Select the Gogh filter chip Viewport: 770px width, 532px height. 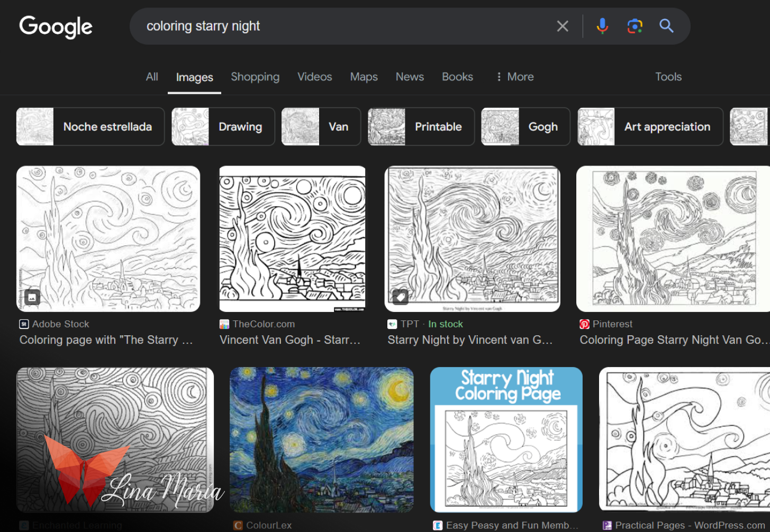pos(526,126)
